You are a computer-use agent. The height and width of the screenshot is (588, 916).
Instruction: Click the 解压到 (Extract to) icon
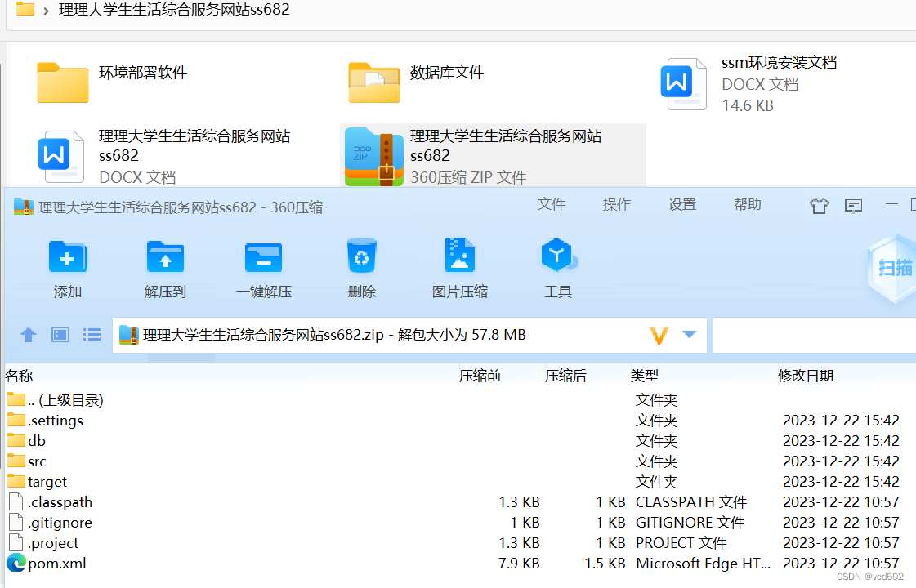pyautogui.click(x=165, y=257)
